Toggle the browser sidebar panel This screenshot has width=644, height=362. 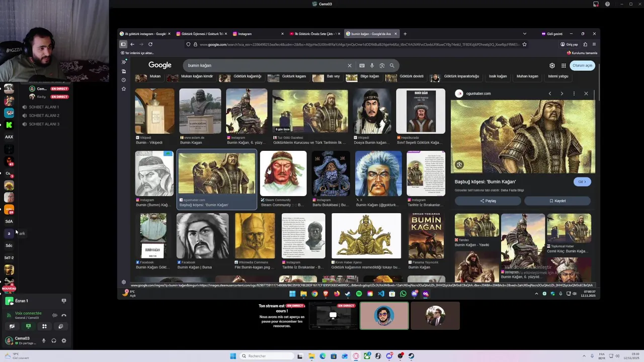coord(123,44)
